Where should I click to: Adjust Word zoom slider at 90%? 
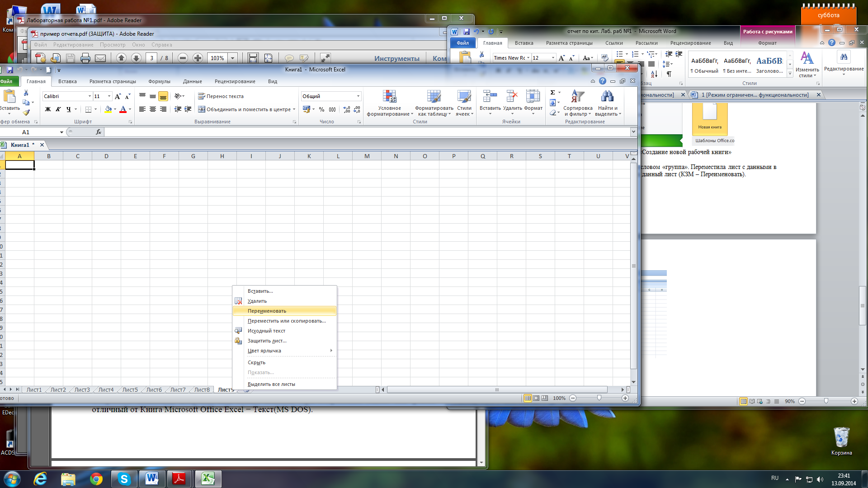[826, 401]
